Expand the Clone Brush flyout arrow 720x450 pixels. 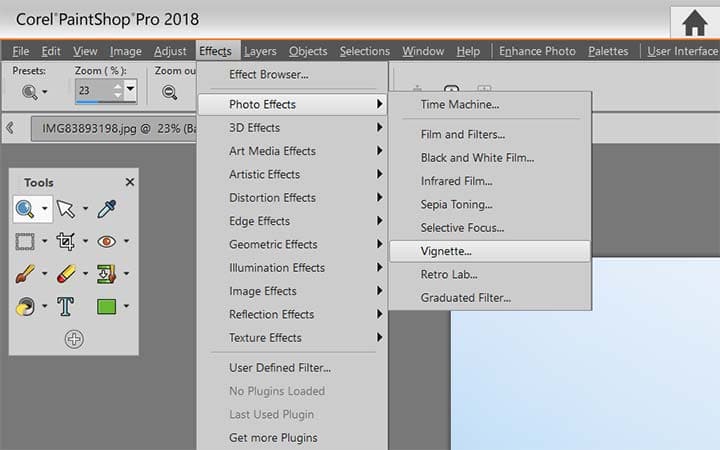click(x=126, y=274)
